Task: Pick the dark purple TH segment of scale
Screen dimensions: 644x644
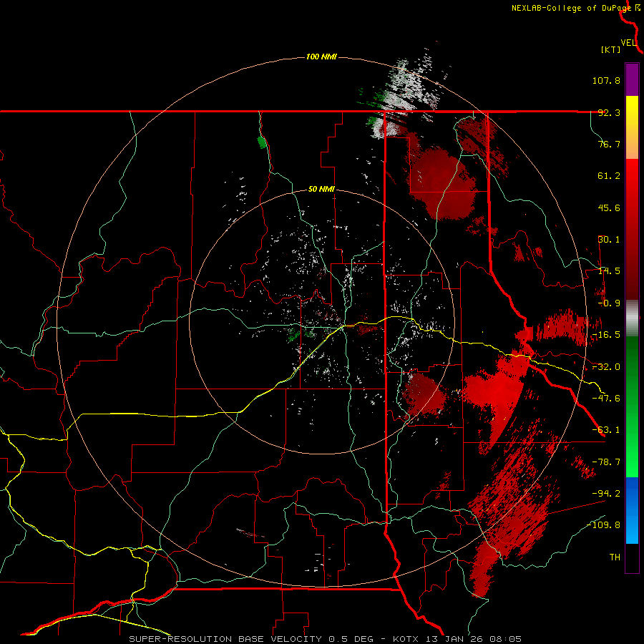Action: pyautogui.click(x=632, y=558)
